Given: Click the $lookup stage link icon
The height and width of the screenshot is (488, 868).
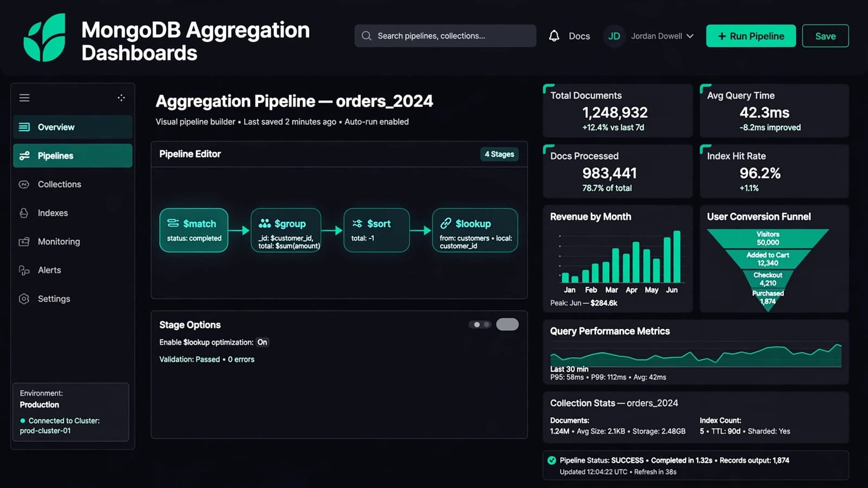Looking at the screenshot, I should pos(446,223).
